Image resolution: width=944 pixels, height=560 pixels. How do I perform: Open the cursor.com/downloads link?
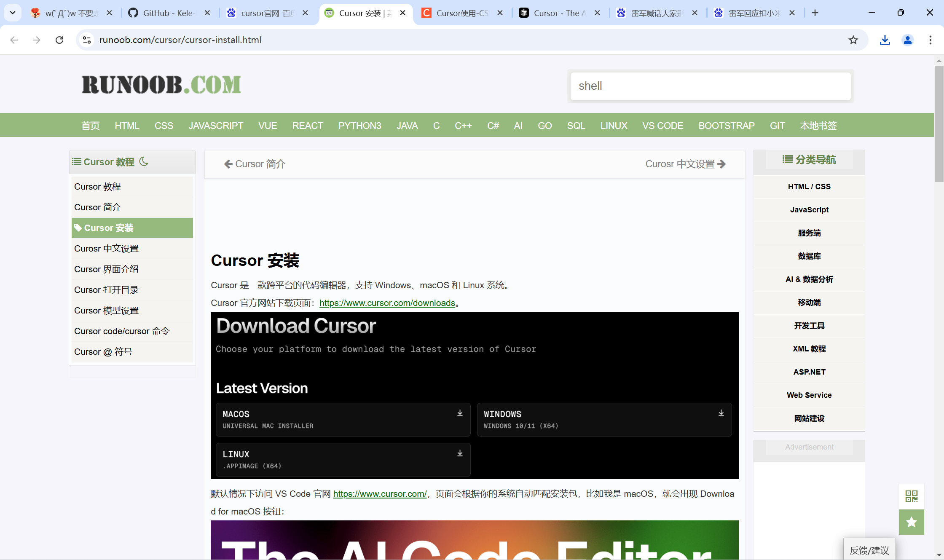coord(387,303)
